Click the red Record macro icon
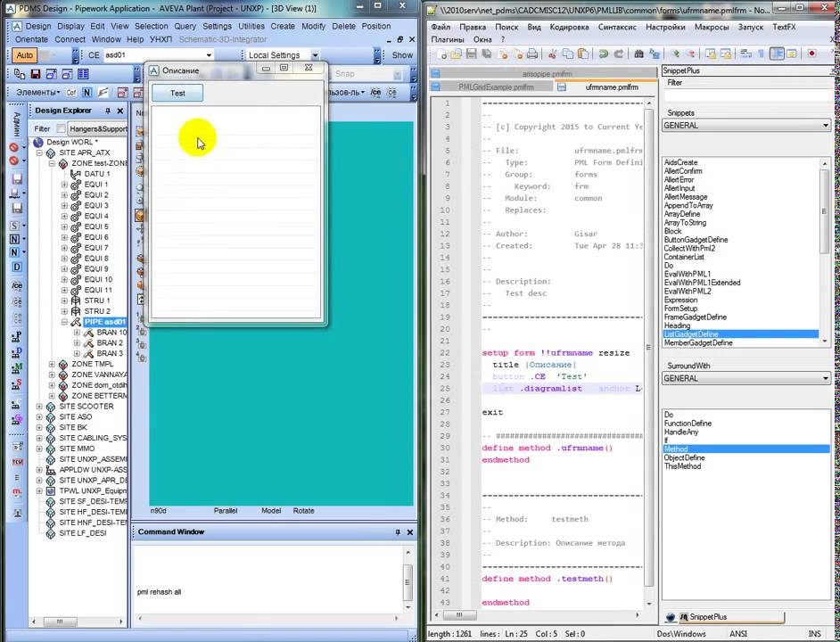Viewport: 840px width, 642px height. point(812,53)
